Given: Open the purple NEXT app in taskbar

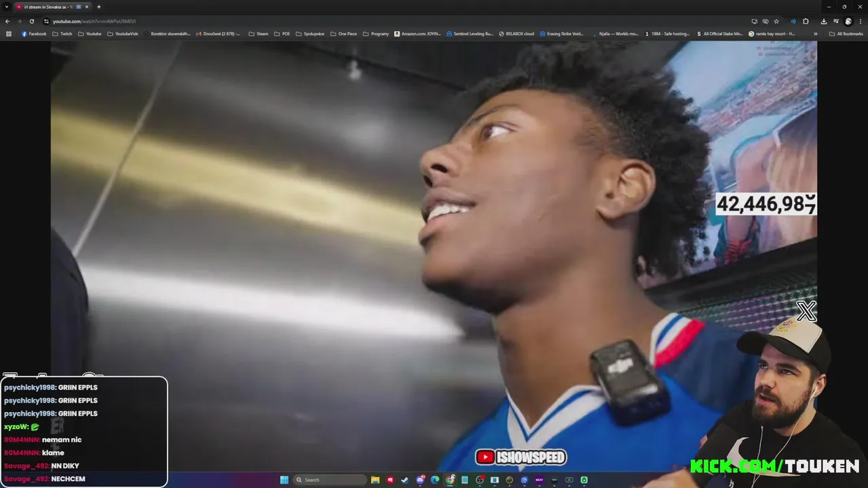Looking at the screenshot, I should 539,480.
